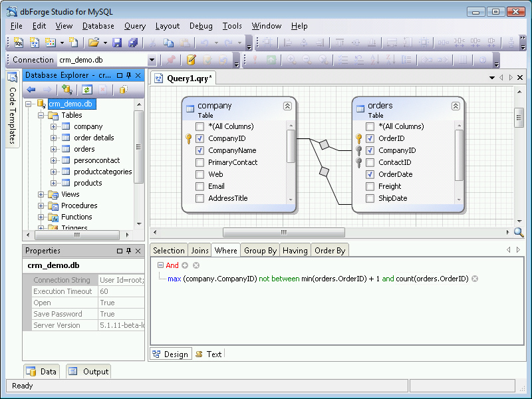
Task: Click the Open file folder icon
Action: [93, 43]
